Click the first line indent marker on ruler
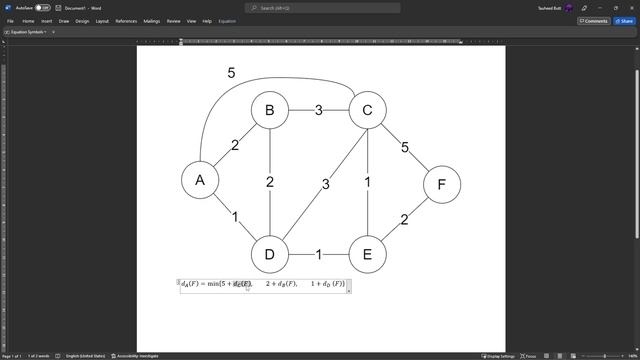 point(181,40)
